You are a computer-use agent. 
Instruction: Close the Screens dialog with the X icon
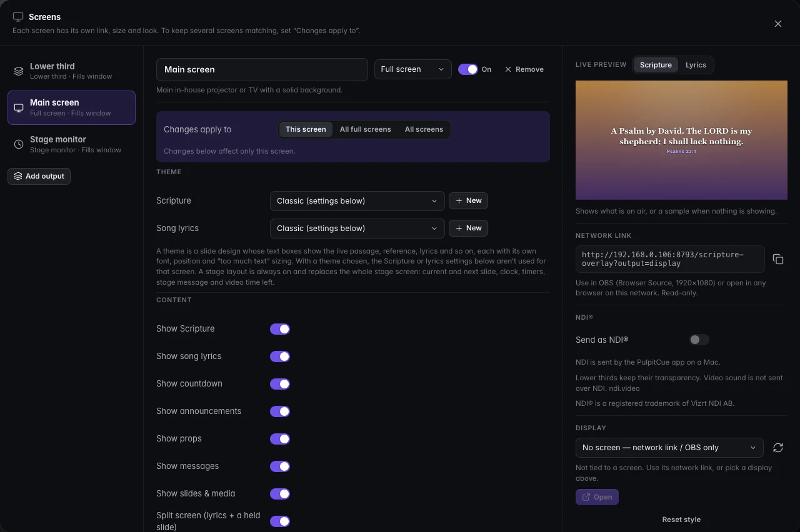tap(778, 24)
